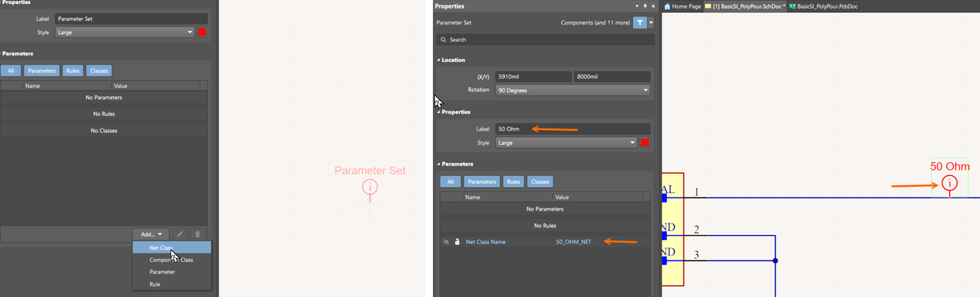Click Rules filter button in left panel
The width and height of the screenshot is (980, 297).
coord(73,71)
